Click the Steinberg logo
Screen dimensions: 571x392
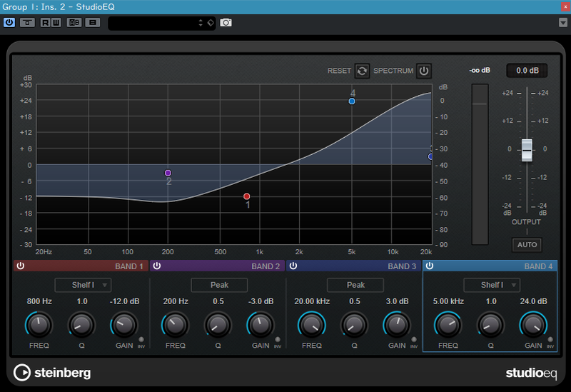point(52,373)
